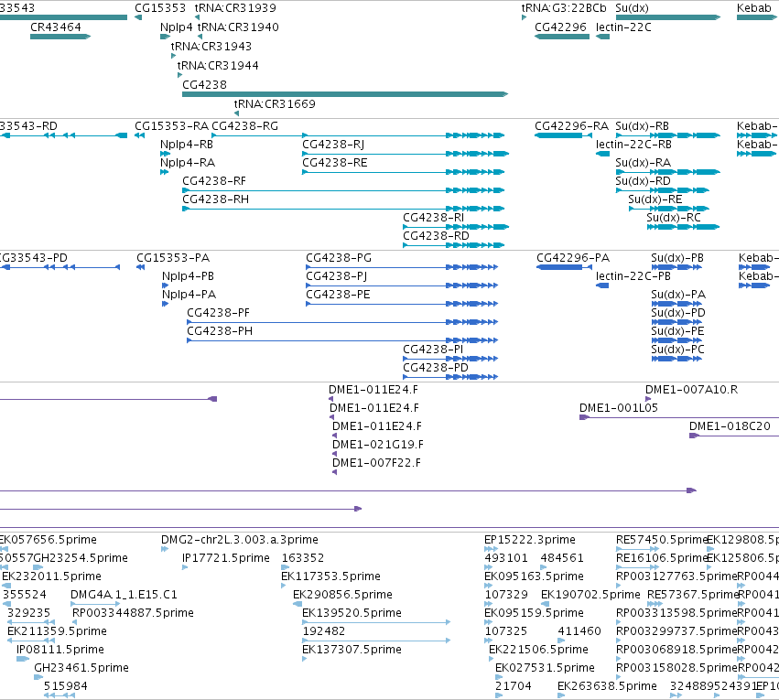Open transcript Su(dx)-RC
The height and width of the screenshot is (700, 779).
click(x=674, y=218)
